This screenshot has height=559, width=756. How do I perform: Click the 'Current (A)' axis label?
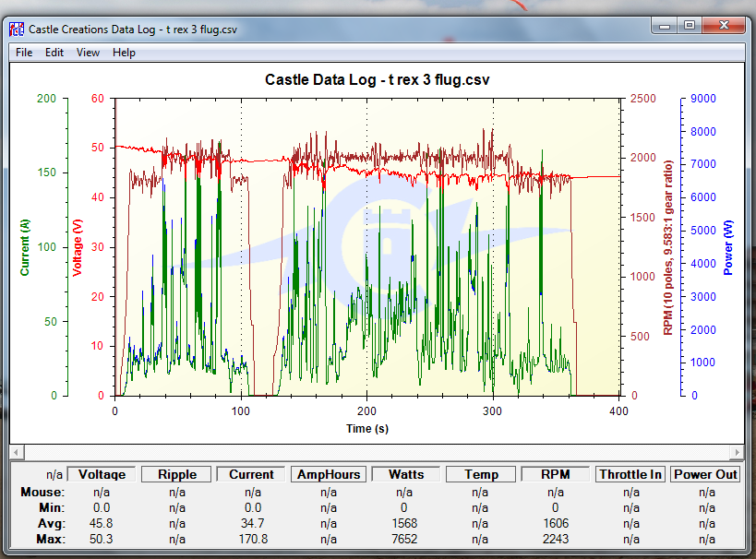click(x=25, y=247)
